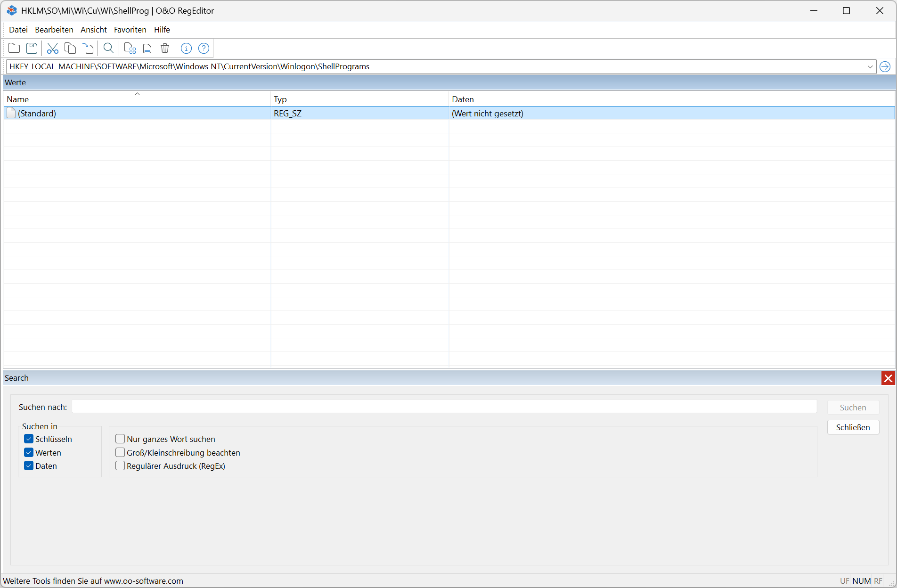The height and width of the screenshot is (588, 897).
Task: Click the UF status bar indicator
Action: tap(844, 581)
